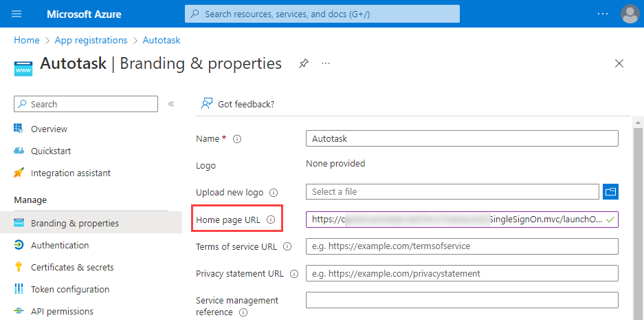
Task: Click the Autotask breadcrumb link
Action: (x=162, y=41)
